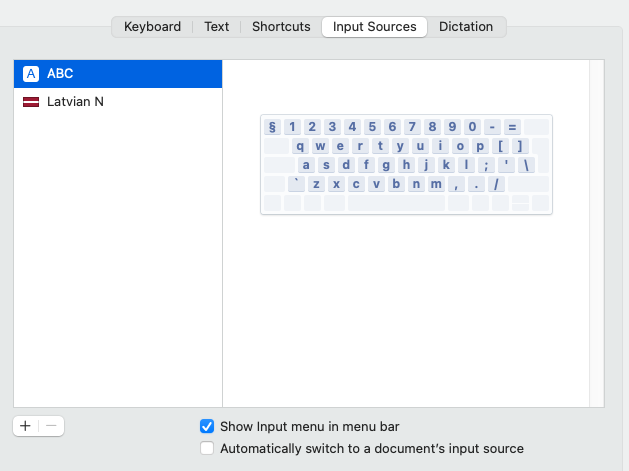Select the Latvian N input source
Viewport: 629px width, 471px height.
pos(118,102)
